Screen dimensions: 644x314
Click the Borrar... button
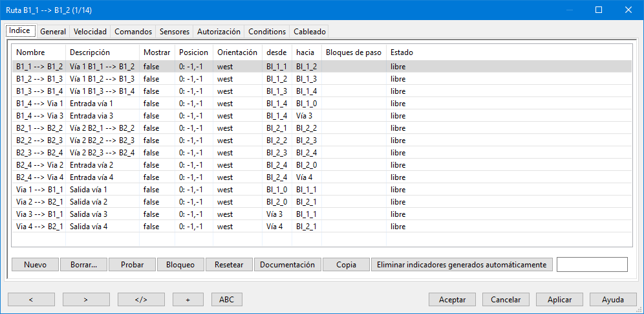coord(84,265)
